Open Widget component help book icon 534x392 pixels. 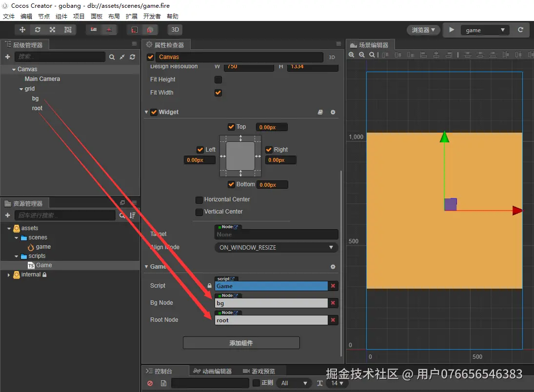coord(320,112)
